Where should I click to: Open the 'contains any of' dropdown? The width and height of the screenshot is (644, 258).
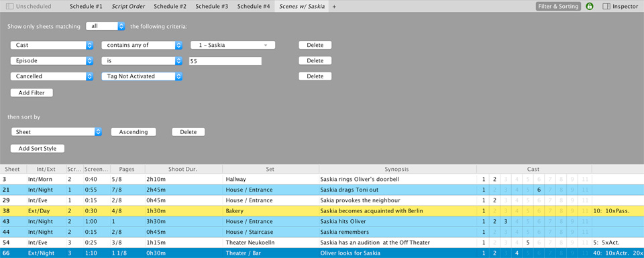(x=142, y=45)
